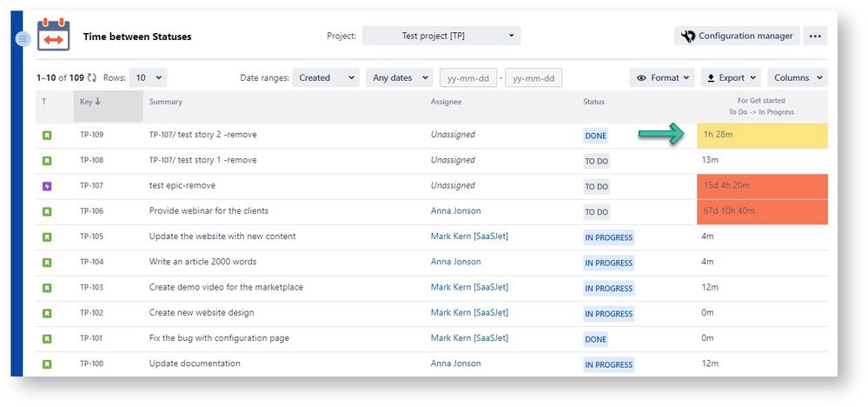Click the Unassigned cell for TP-107
The height and width of the screenshot is (407, 868).
coord(453,185)
